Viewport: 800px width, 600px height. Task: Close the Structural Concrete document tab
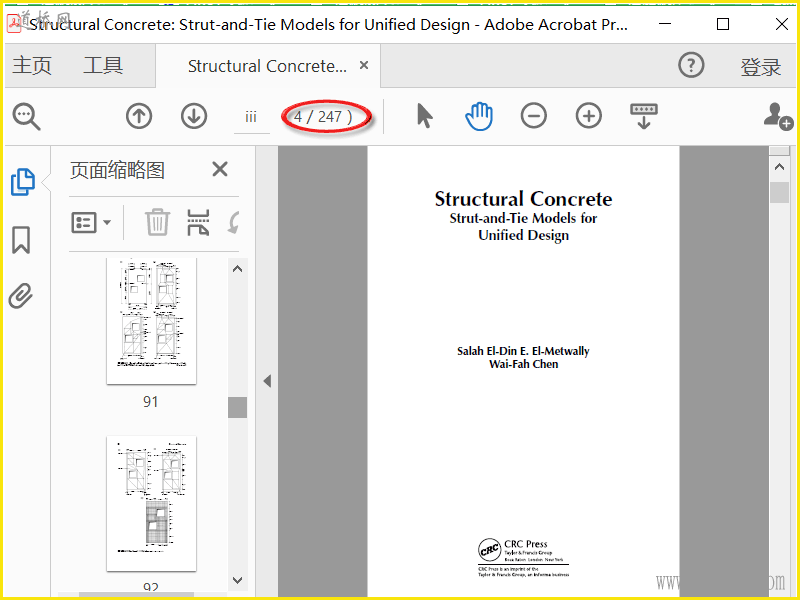coord(364,65)
